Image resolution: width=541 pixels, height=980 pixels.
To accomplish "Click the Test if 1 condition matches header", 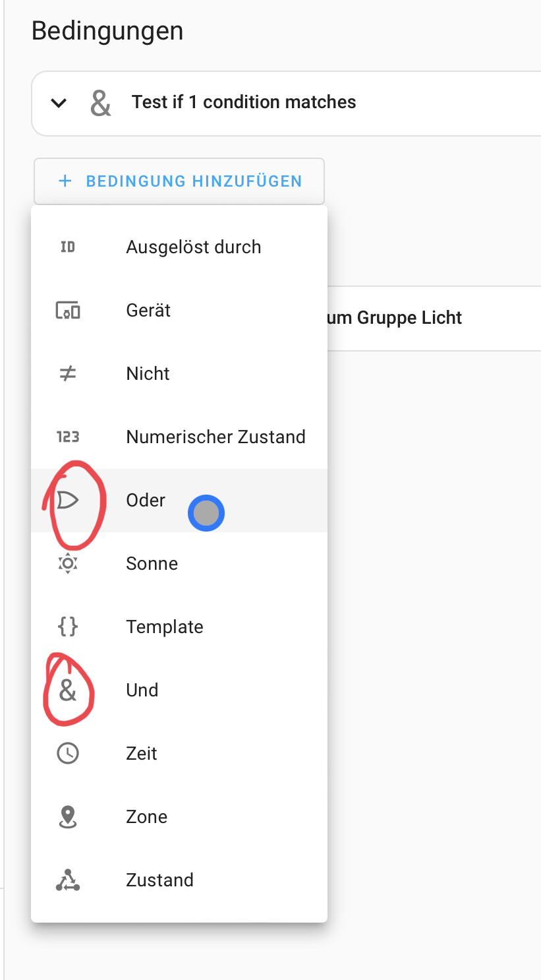I will click(x=244, y=102).
